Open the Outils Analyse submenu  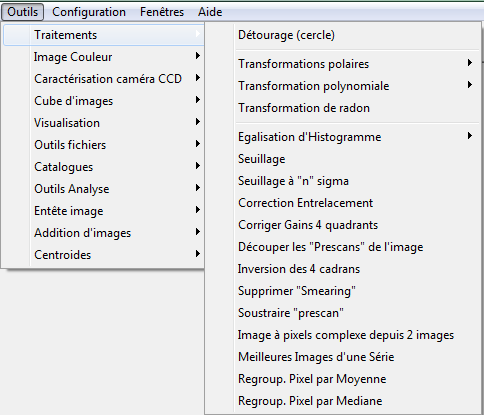(104, 189)
